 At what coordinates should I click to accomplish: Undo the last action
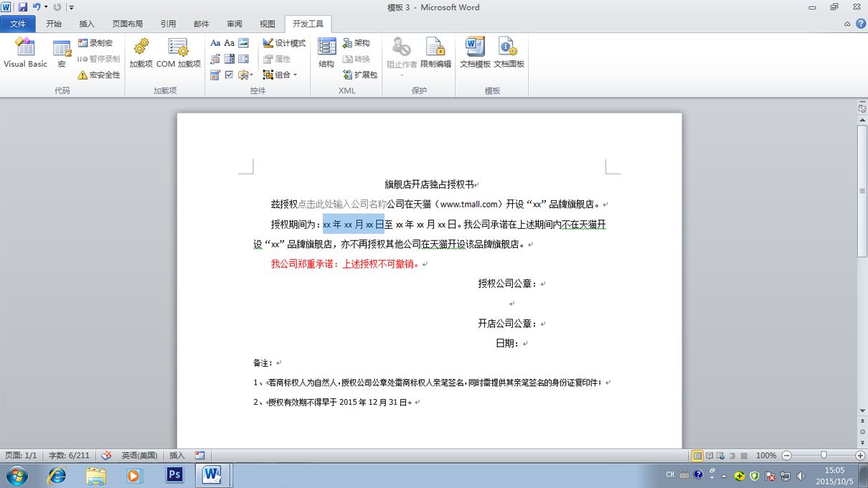click(36, 7)
